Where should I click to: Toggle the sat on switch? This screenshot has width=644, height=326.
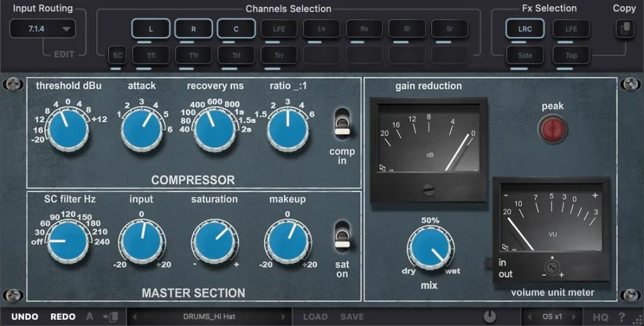click(341, 236)
